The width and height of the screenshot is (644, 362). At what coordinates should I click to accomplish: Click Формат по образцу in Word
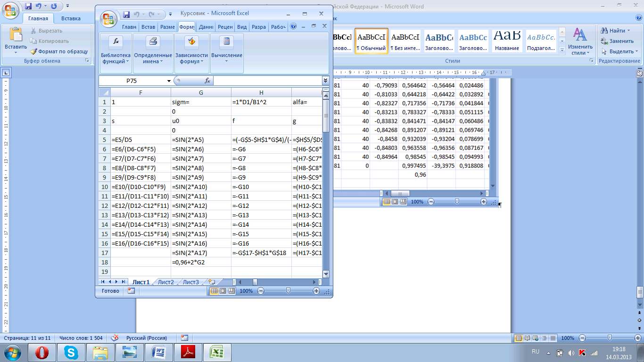coord(59,51)
